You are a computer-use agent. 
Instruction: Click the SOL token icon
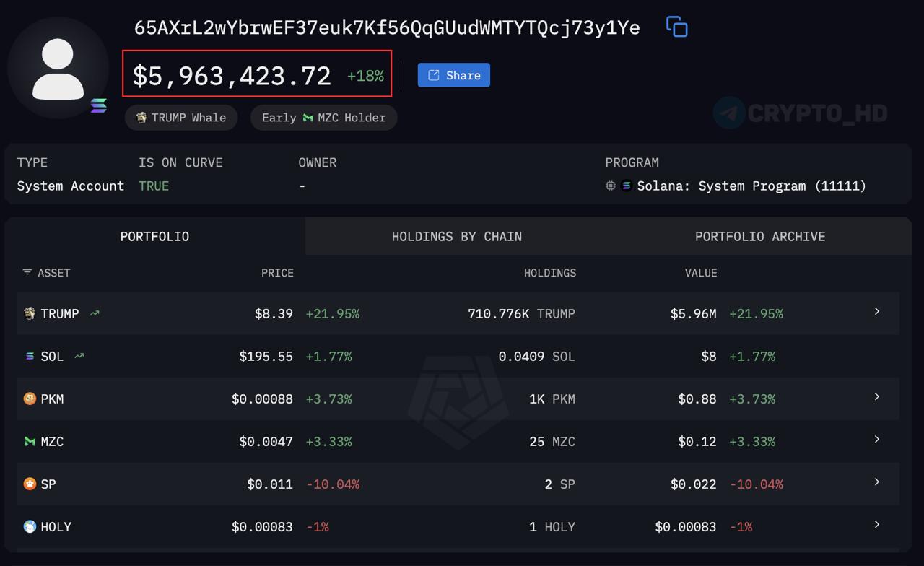click(x=30, y=356)
